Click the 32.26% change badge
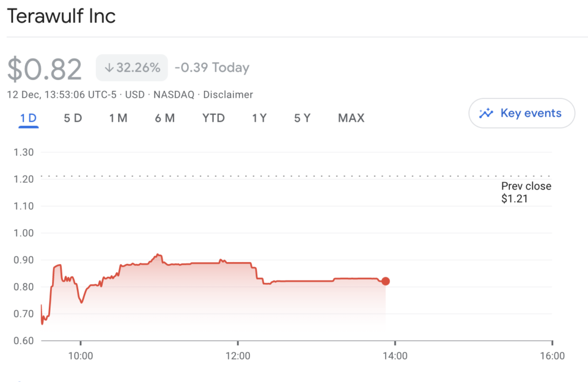Image resolution: width=588 pixels, height=382 pixels. tap(131, 68)
